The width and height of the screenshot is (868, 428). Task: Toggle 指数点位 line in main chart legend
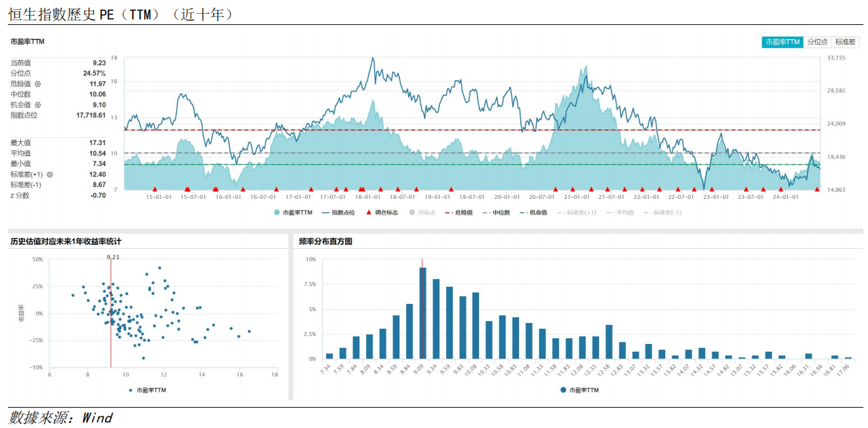(338, 213)
